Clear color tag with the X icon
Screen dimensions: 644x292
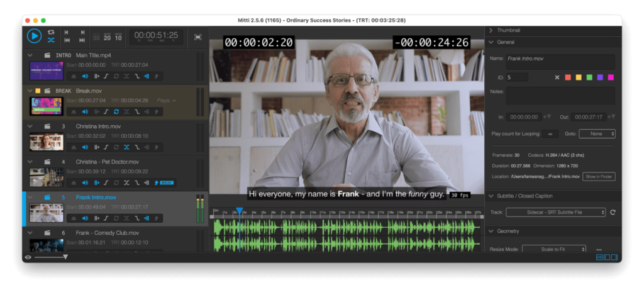coord(557,77)
